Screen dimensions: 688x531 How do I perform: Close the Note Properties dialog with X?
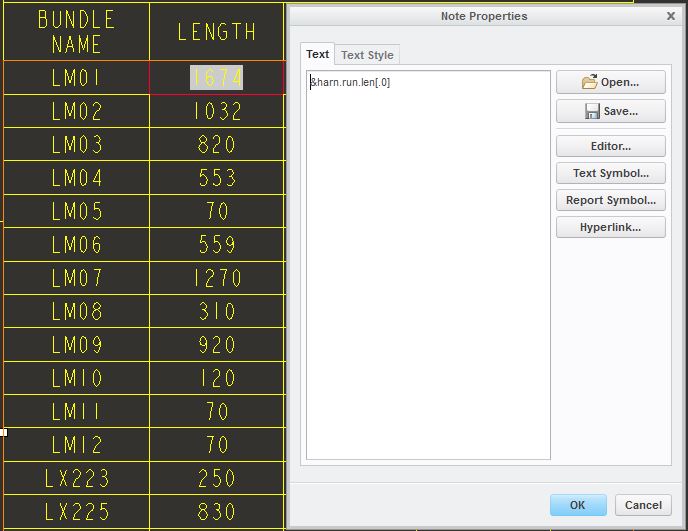pyautogui.click(x=670, y=16)
